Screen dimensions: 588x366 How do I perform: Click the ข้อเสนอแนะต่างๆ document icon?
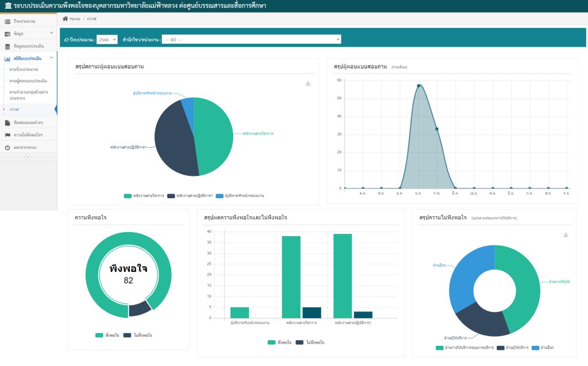tap(7, 123)
